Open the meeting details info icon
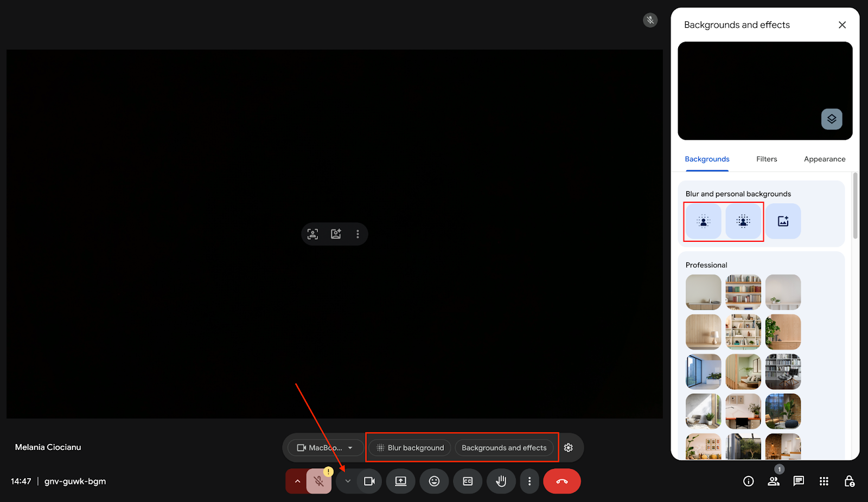 pos(748,481)
